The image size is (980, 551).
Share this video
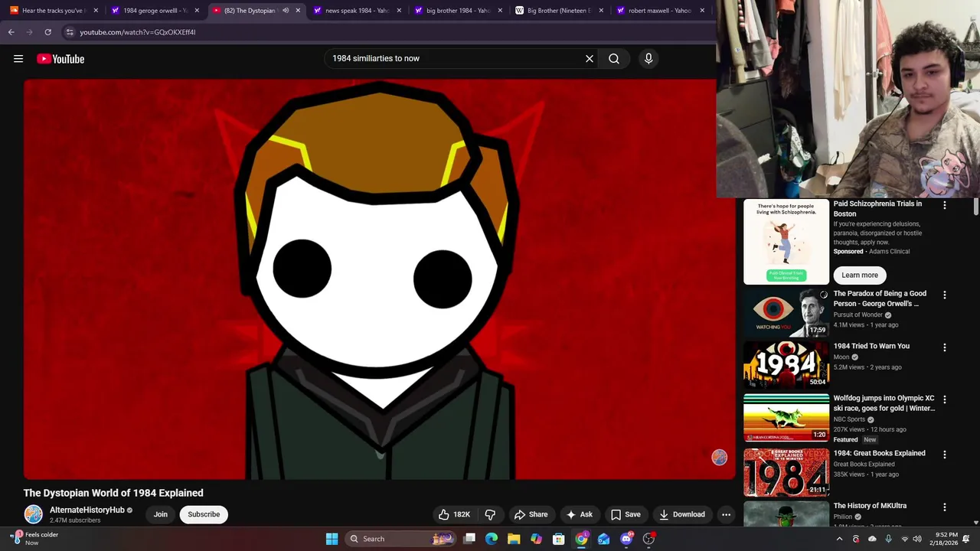point(531,514)
